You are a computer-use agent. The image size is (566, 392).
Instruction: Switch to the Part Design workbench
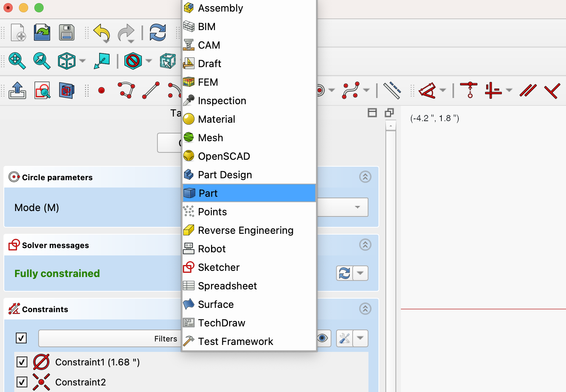[x=225, y=174]
